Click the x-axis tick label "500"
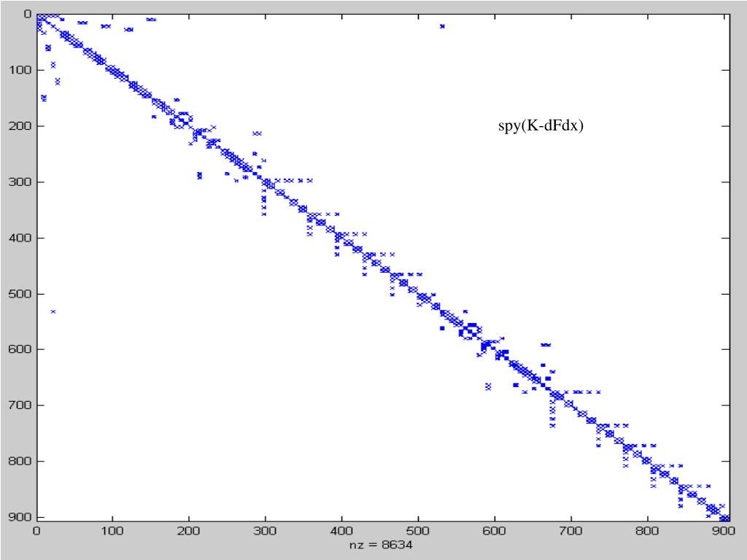The image size is (747, 560). click(418, 531)
